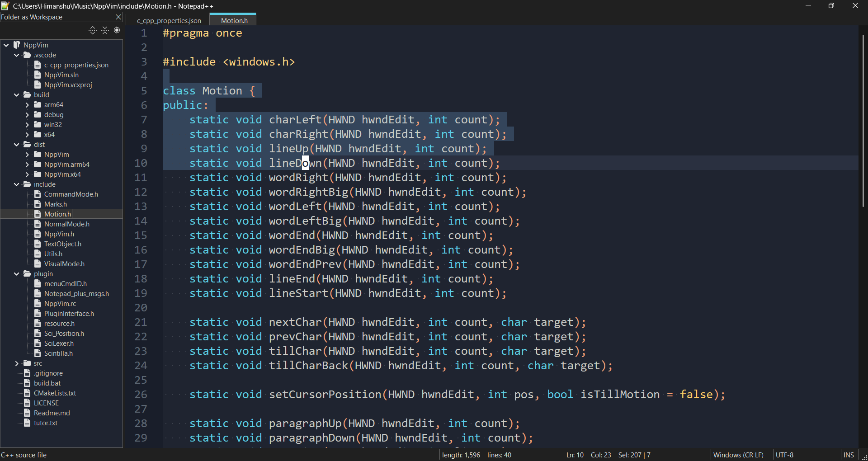Switch to the c_cpp_properties.json tab
Viewport: 868px width, 461px height.
point(169,21)
